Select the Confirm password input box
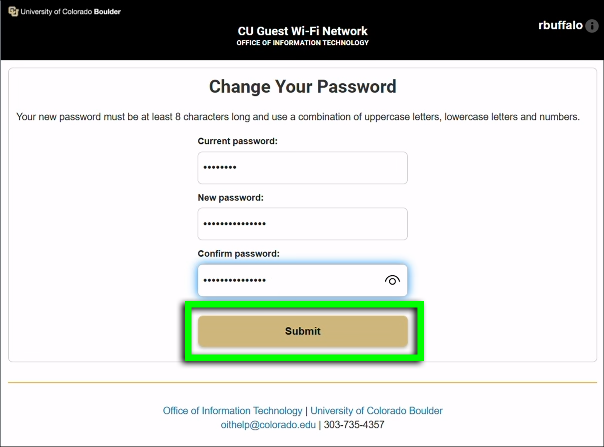The height and width of the screenshot is (447, 604). 290,281
